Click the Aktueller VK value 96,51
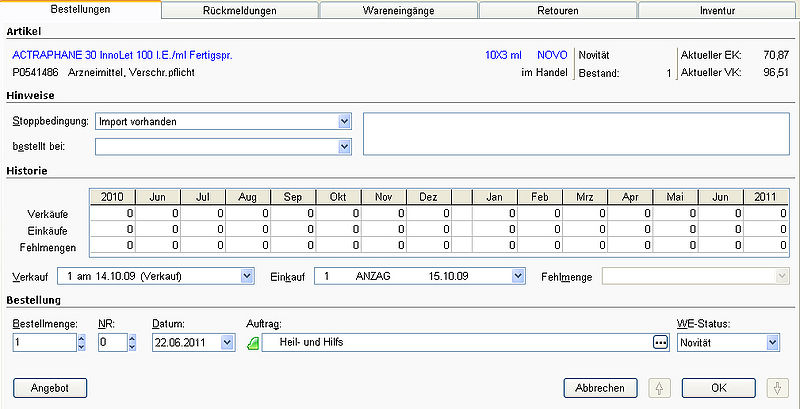Image resolution: width=800 pixels, height=409 pixels. pyautogui.click(x=776, y=73)
